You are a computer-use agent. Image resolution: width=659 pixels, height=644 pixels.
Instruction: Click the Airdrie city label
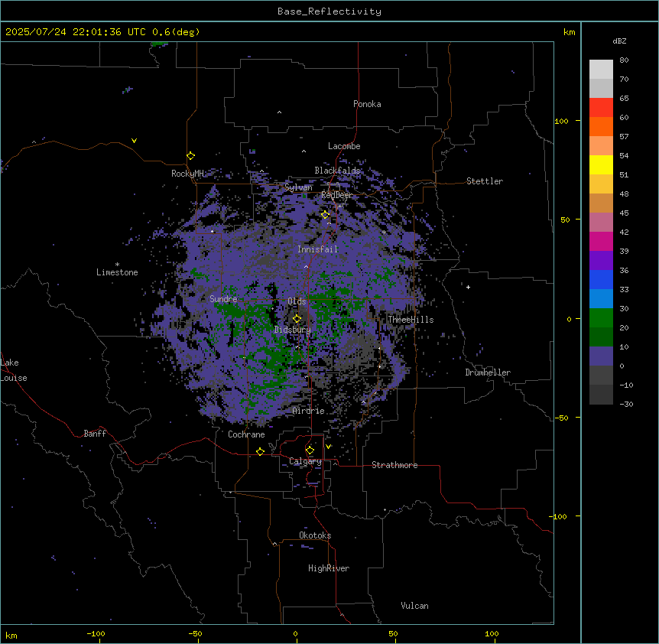coord(309,411)
